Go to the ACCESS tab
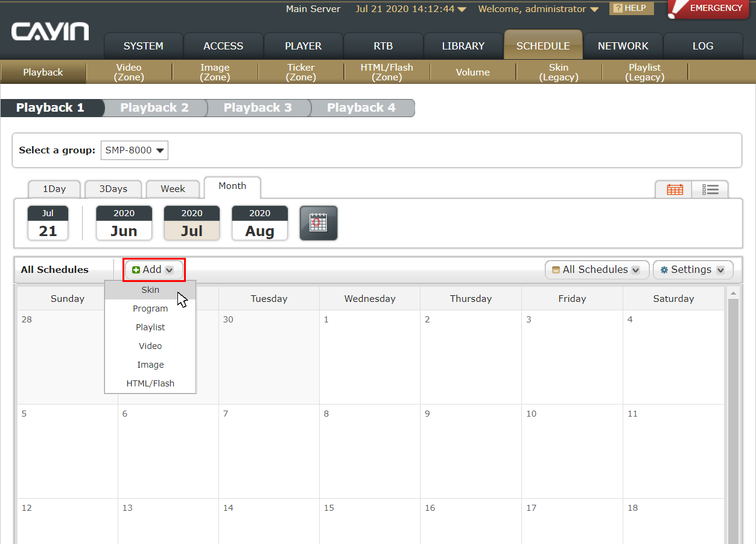 [223, 46]
